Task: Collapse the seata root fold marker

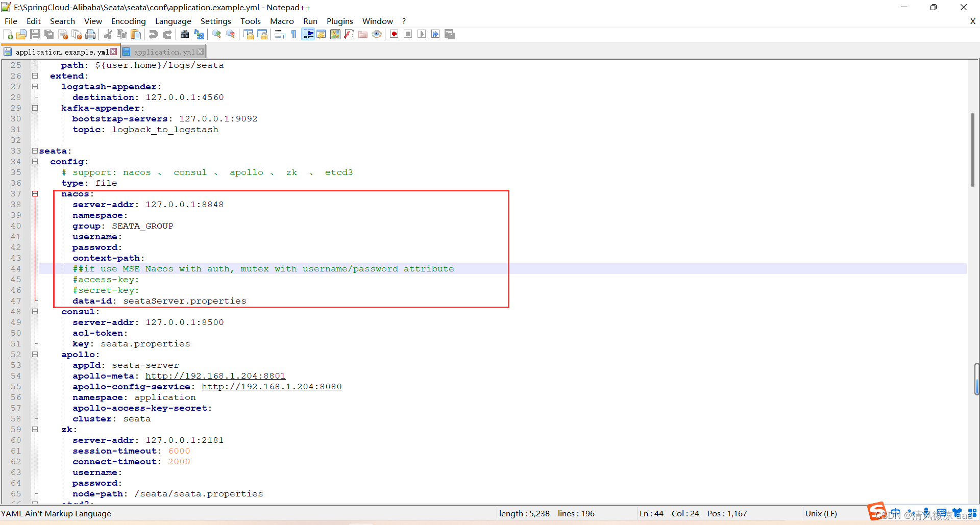Action: tap(35, 151)
